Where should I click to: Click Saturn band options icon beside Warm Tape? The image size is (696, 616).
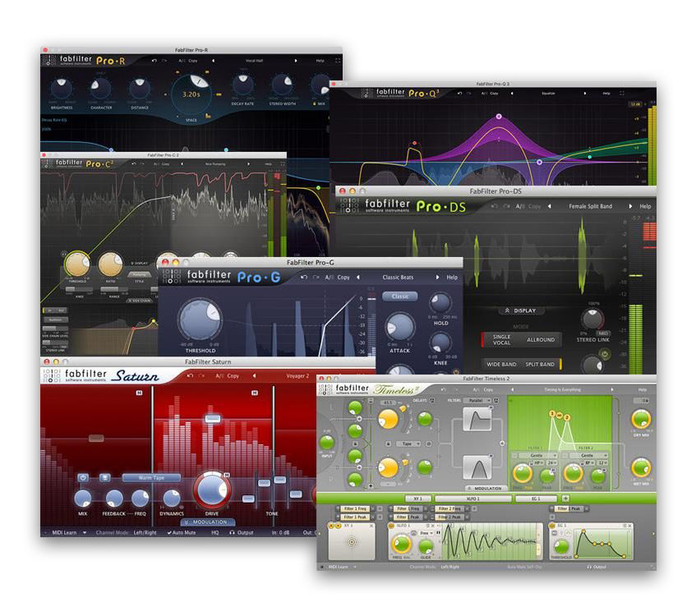(104, 477)
